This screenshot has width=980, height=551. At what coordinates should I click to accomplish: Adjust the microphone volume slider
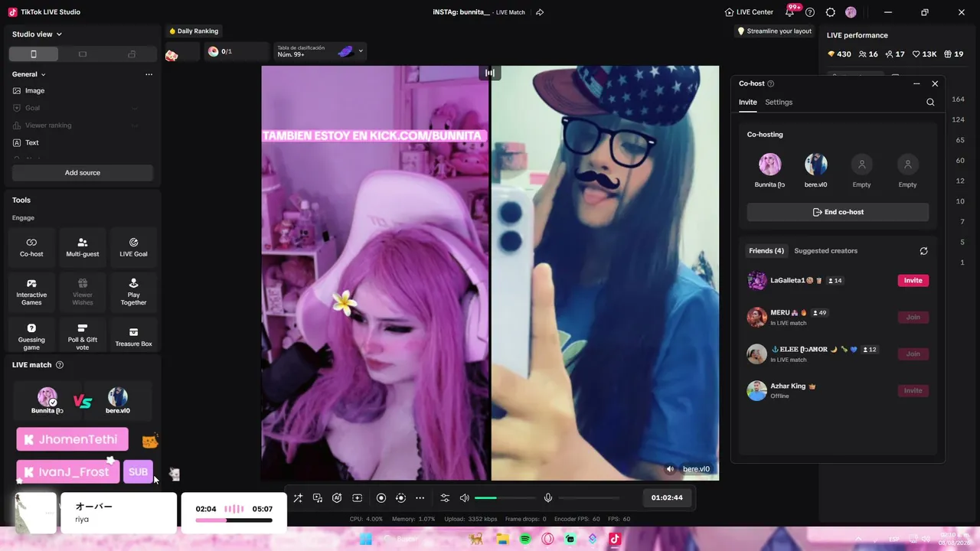coord(589,498)
